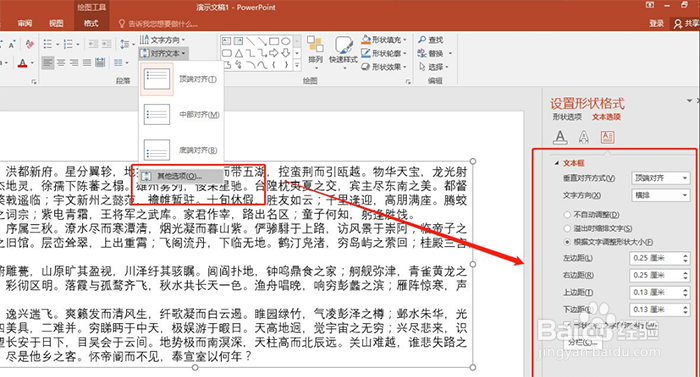Pick the block right arrow shape

pyautogui.click(x=274, y=53)
